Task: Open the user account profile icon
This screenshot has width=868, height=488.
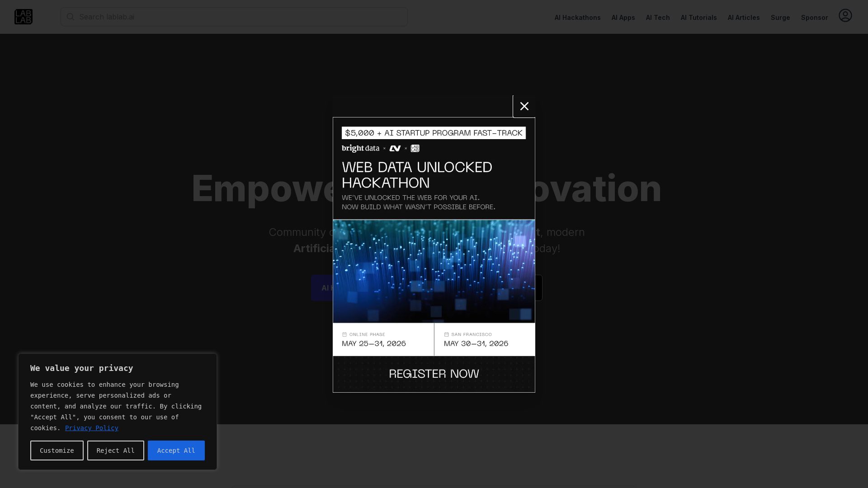Action: pyautogui.click(x=845, y=15)
